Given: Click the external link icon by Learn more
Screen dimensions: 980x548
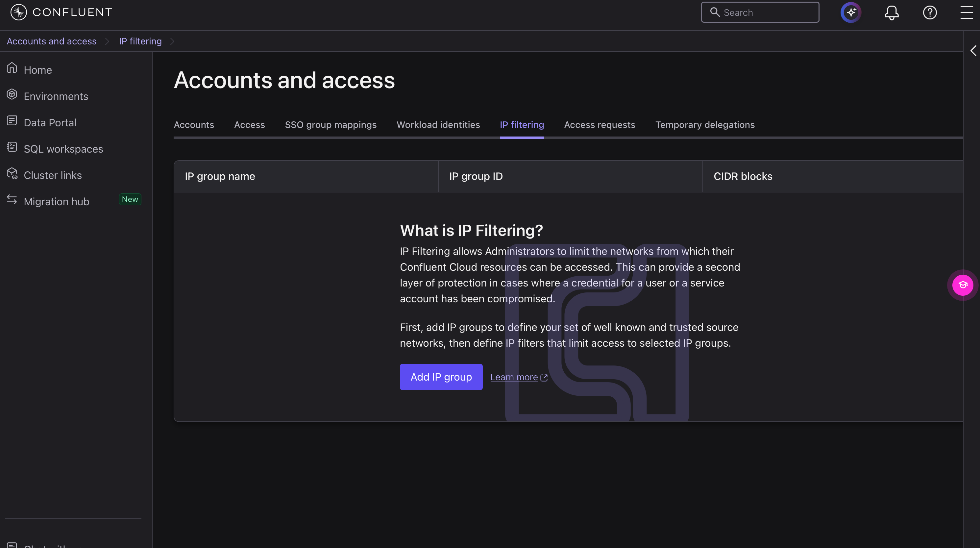Looking at the screenshot, I should tap(544, 378).
